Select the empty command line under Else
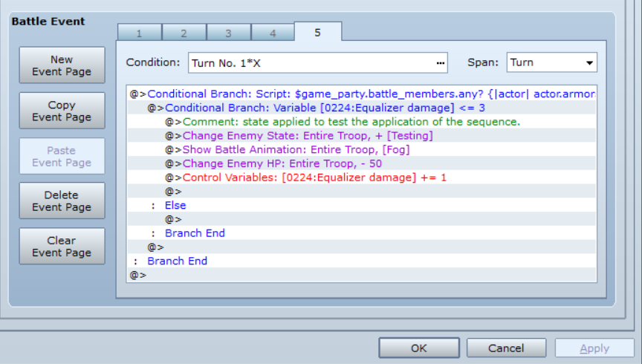 pyautogui.click(x=362, y=219)
